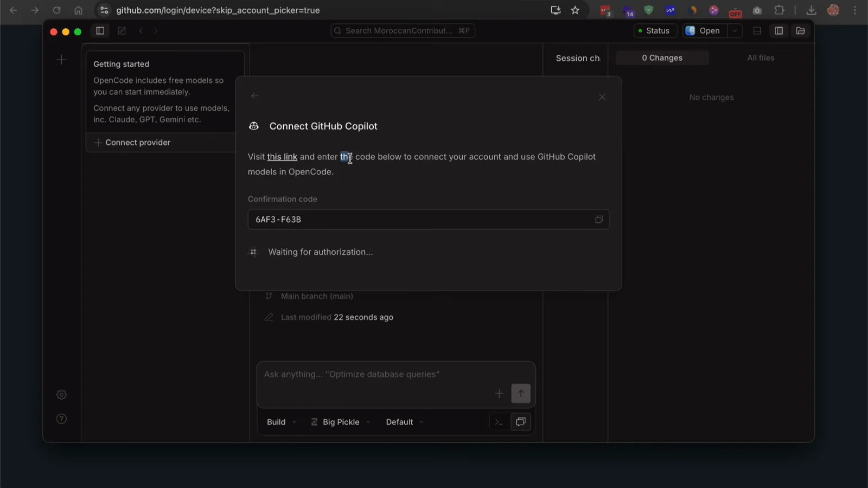Toggle the right side panel layout icon
This screenshot has height=488, width=868.
tap(779, 31)
